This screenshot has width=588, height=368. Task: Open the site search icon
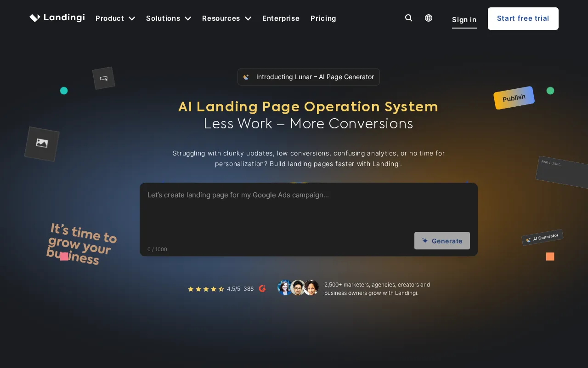click(408, 18)
